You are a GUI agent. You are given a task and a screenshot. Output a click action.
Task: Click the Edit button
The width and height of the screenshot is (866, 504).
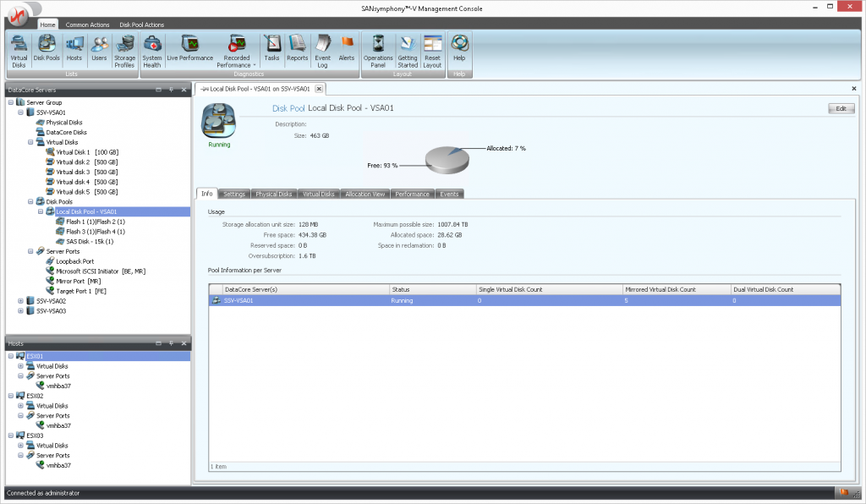click(841, 109)
